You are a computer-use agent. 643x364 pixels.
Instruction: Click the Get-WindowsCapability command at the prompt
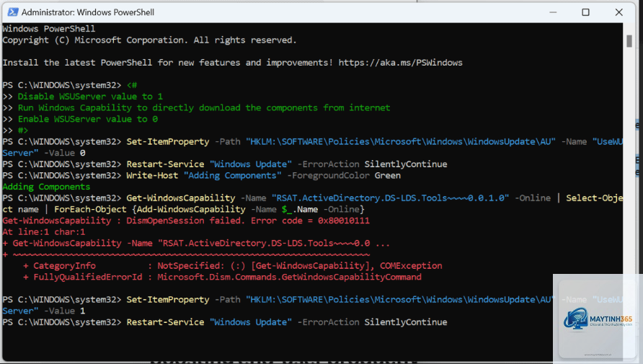pos(181,198)
